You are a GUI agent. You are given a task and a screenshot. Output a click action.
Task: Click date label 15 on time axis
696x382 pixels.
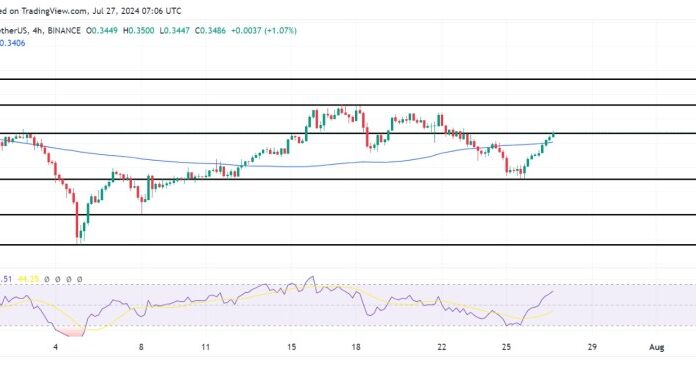pos(291,347)
